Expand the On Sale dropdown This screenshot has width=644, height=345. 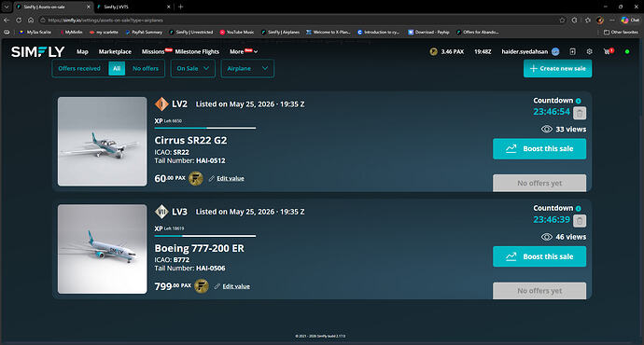point(193,68)
